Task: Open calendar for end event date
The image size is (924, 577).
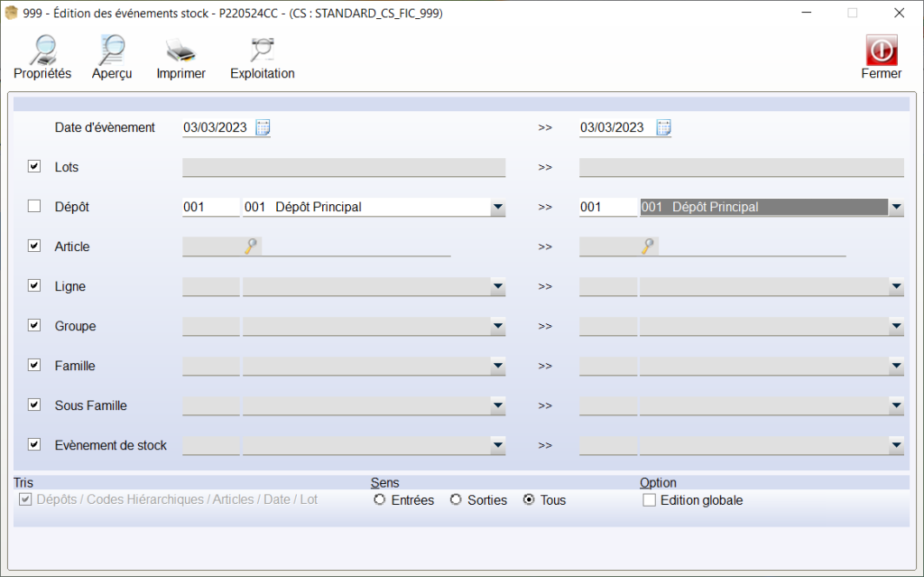Action: [x=663, y=127]
